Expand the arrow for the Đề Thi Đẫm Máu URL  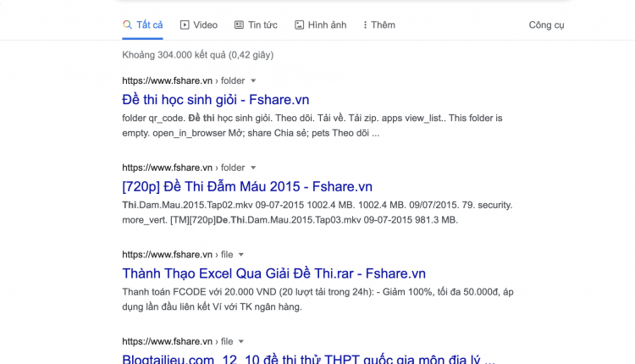[253, 168]
